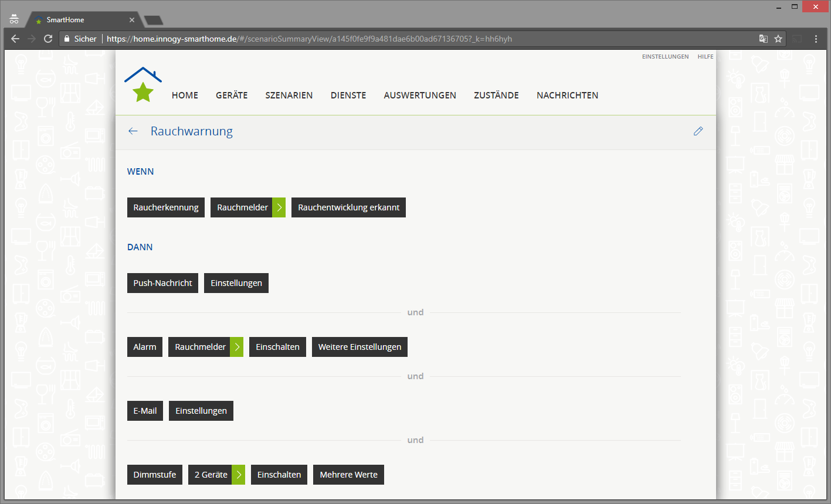Open the SZENARIEN menu item
Viewport: 831px width, 504px height.
(289, 96)
